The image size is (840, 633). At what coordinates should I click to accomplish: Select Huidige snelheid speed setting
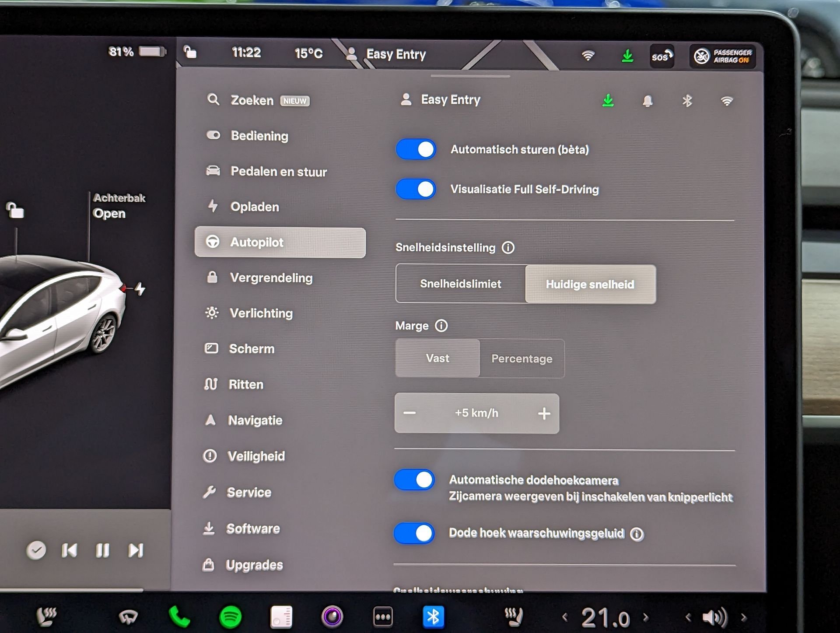tap(590, 284)
